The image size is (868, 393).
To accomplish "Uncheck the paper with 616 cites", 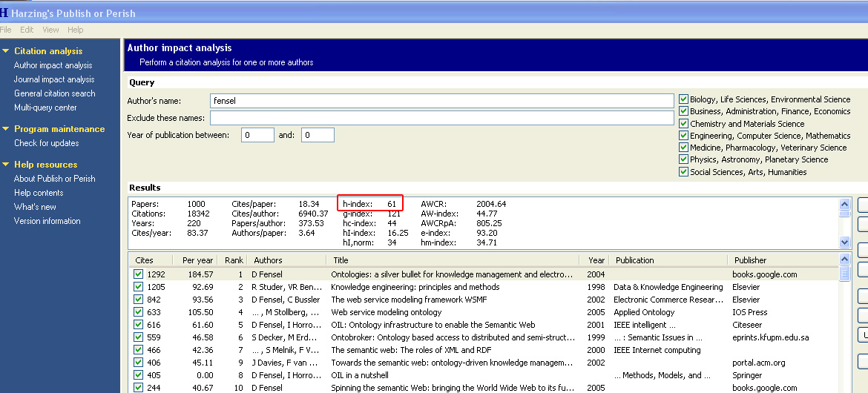I will 139,325.
